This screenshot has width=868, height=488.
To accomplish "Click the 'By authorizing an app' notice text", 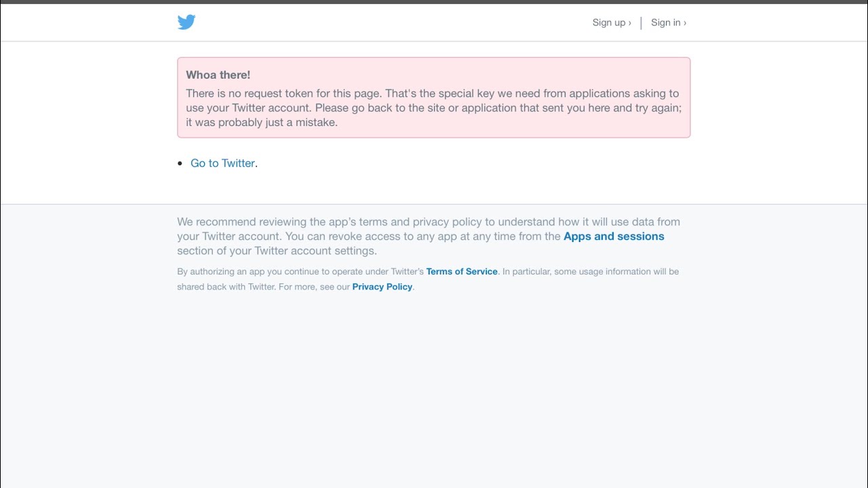I will click(428, 279).
